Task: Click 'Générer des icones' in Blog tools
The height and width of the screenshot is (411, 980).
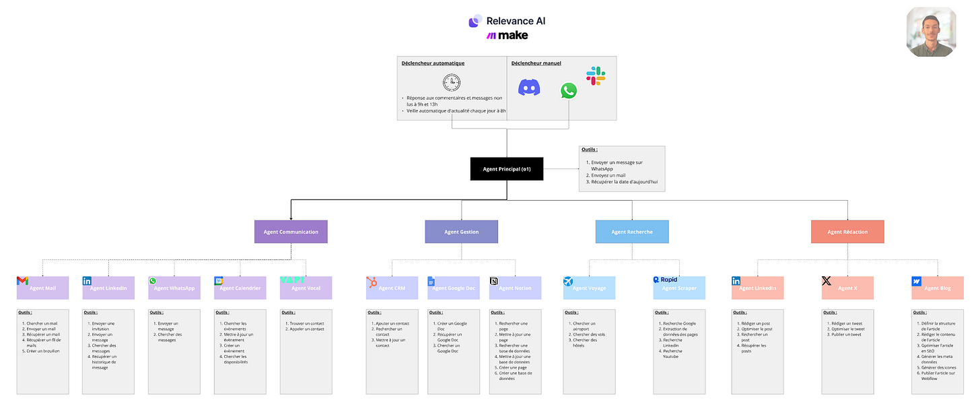Action: click(x=940, y=367)
